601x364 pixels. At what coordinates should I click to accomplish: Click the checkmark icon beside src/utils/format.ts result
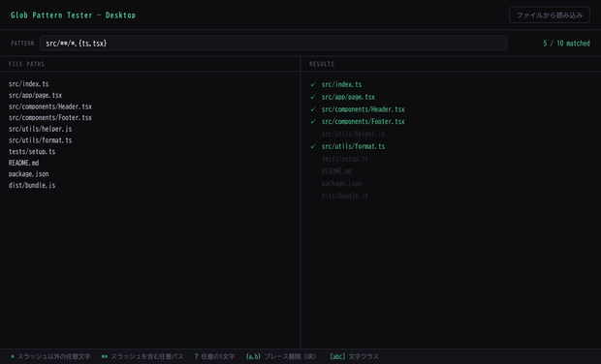click(x=313, y=146)
